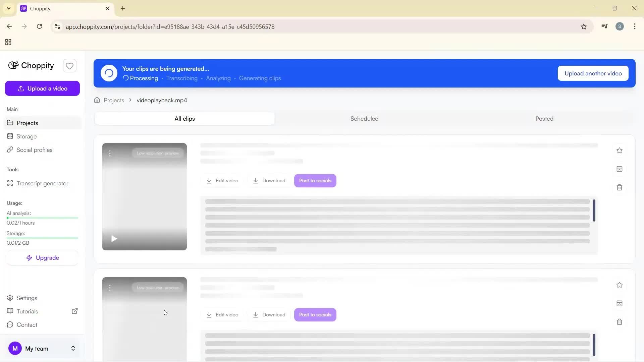Play the first clip preview

(x=114, y=239)
